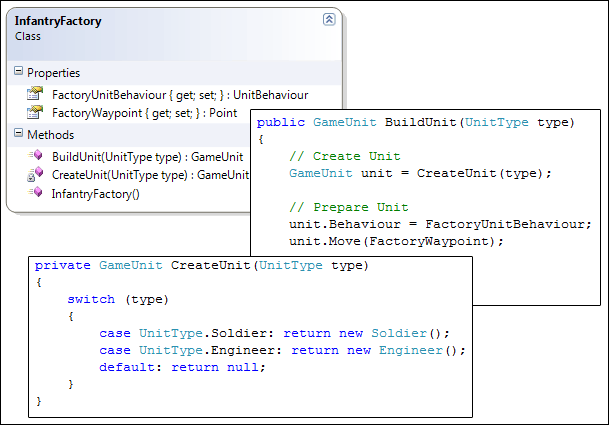
Task: Click the Properties section label
Action: pos(54,73)
